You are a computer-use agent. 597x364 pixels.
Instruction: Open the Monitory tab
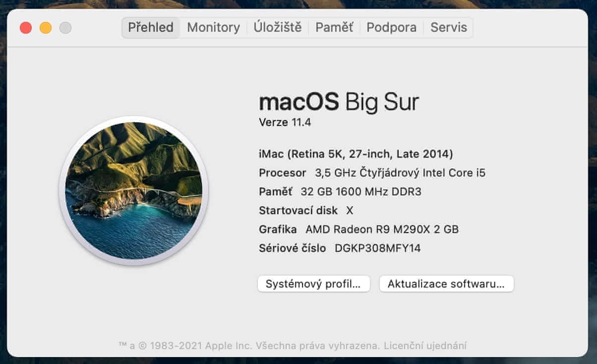pos(213,28)
